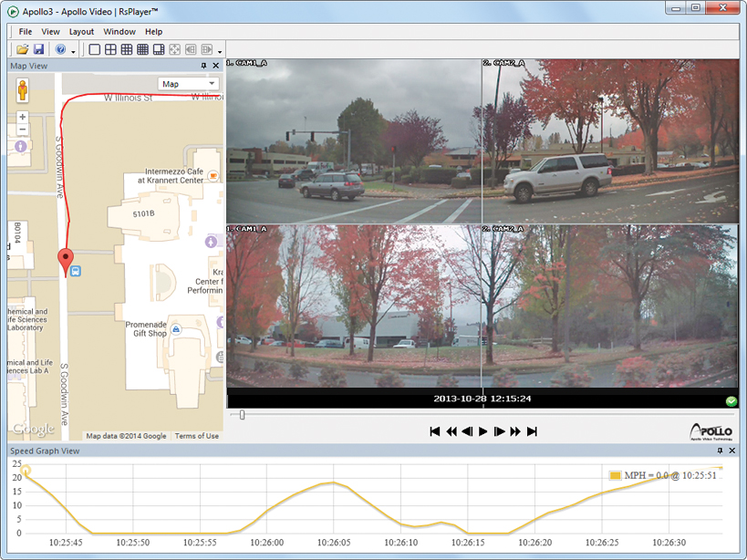Click the Street View pegman icon on the map
Image resolution: width=747 pixels, height=560 pixels.
(x=23, y=90)
